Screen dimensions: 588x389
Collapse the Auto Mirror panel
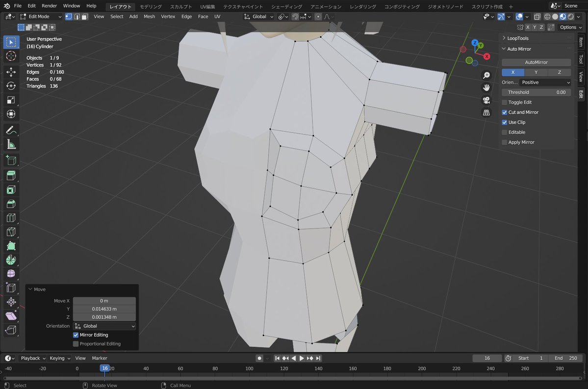[519, 49]
